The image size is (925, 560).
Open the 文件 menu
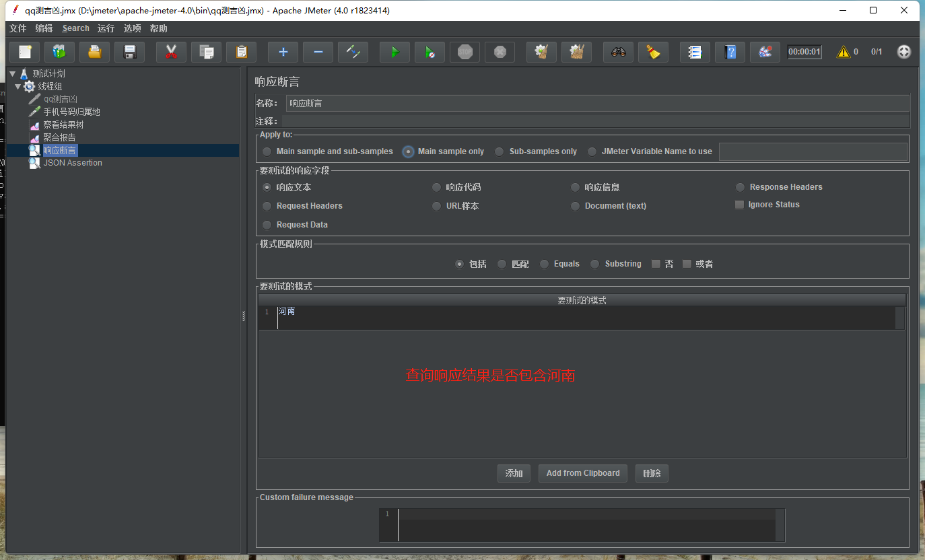click(18, 28)
